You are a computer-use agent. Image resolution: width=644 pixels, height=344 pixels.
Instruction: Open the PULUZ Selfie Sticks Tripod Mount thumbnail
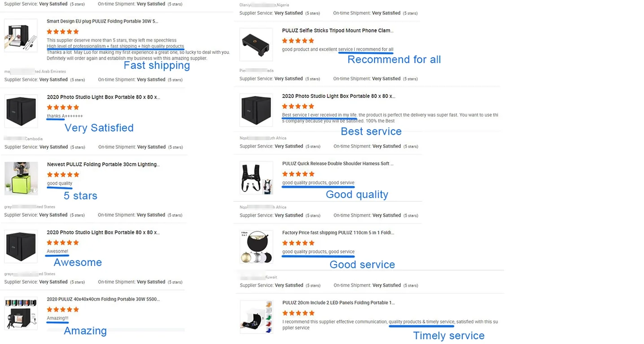[x=256, y=44]
